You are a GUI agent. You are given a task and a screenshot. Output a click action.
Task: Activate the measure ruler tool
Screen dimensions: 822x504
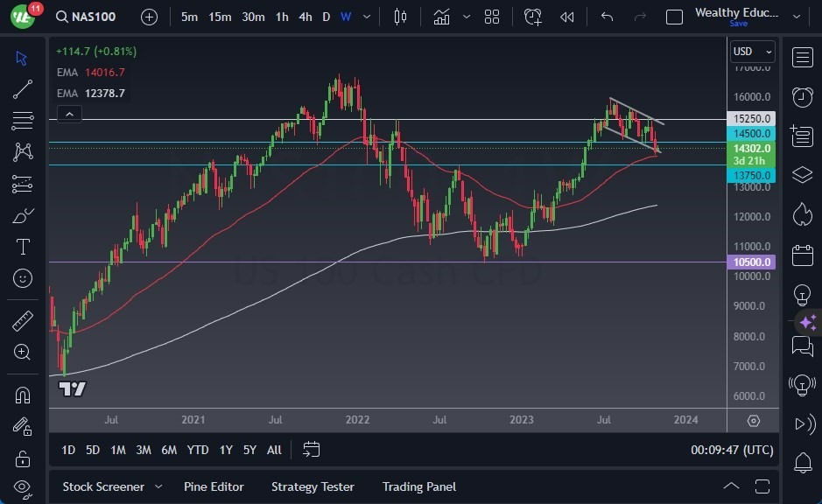click(x=23, y=321)
